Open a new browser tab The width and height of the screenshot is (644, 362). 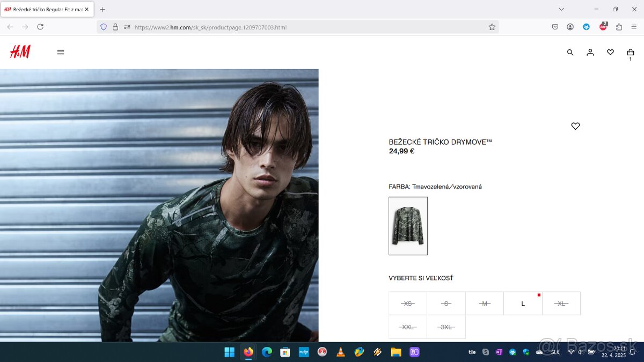tap(103, 9)
